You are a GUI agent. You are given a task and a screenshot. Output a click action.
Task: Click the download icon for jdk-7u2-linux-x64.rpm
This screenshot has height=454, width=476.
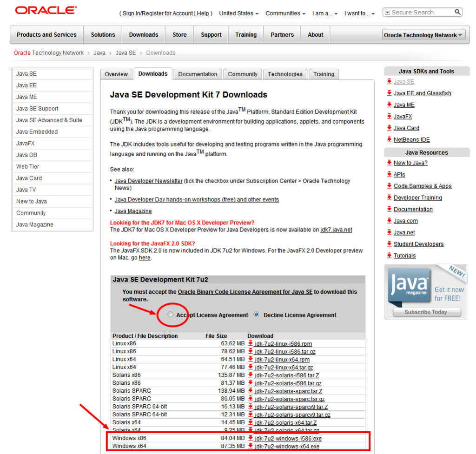tap(251, 359)
